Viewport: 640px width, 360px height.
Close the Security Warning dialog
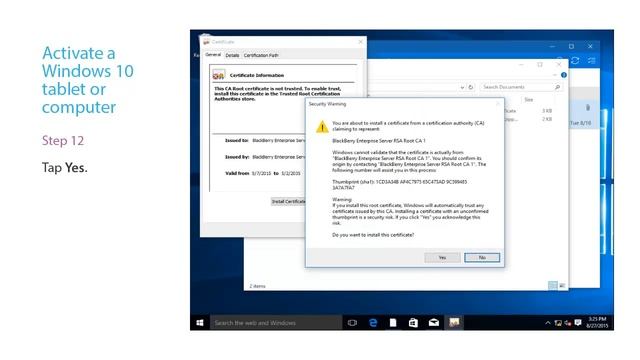498,104
